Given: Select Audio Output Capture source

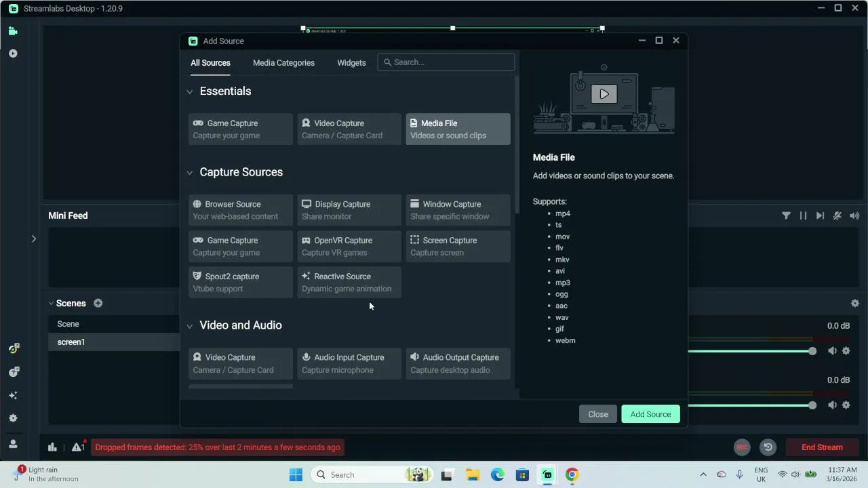Looking at the screenshot, I should point(458,363).
